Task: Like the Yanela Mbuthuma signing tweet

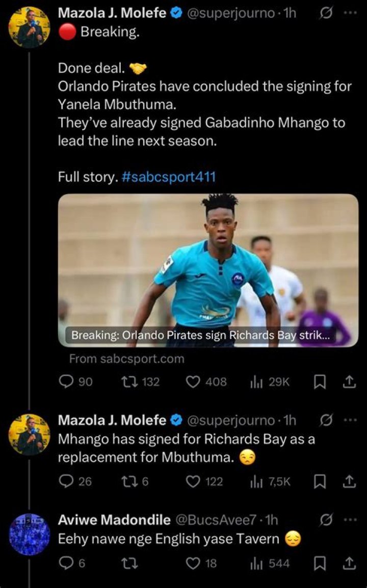Action: point(193,382)
